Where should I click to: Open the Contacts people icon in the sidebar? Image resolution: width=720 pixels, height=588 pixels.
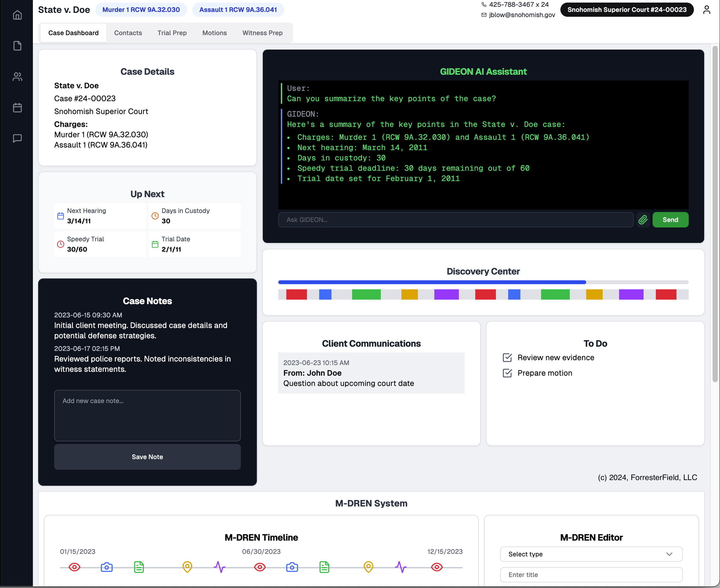tap(17, 77)
